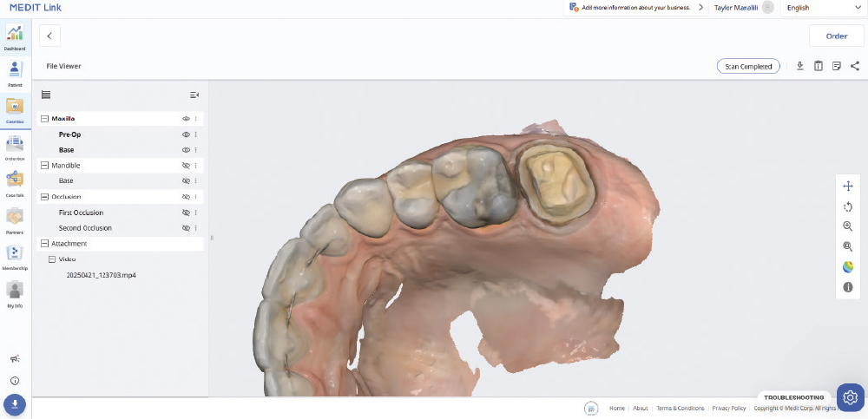Click the zoom in magnifier icon
The image size is (868, 419).
click(x=848, y=226)
